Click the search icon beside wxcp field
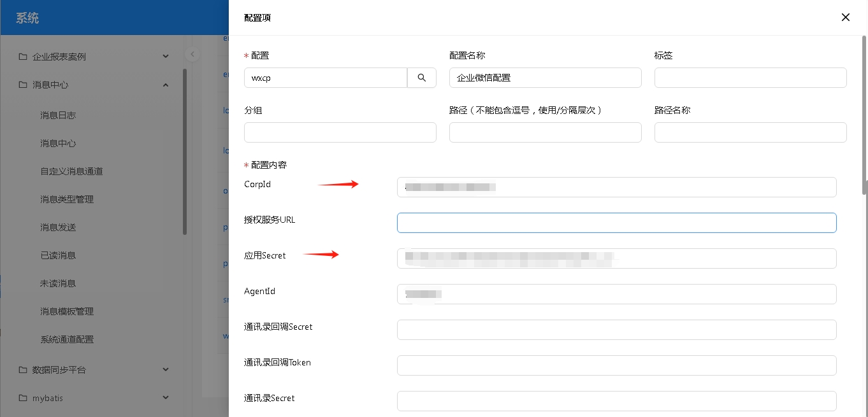Image resolution: width=868 pixels, height=417 pixels. point(422,78)
